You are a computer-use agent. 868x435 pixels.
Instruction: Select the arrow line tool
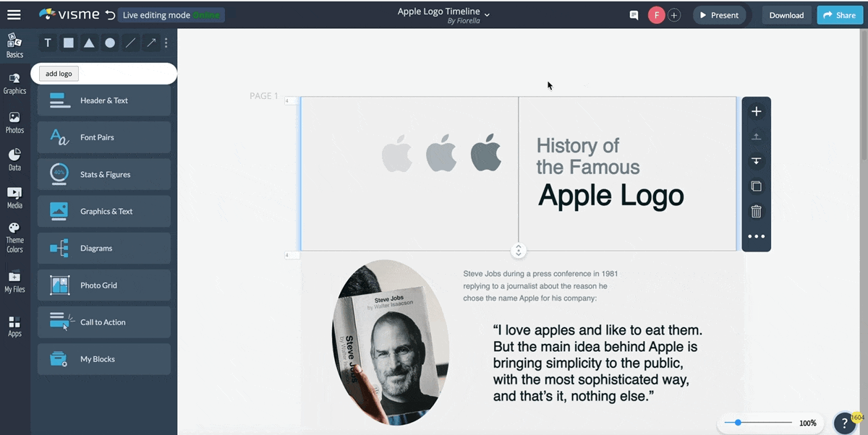151,43
